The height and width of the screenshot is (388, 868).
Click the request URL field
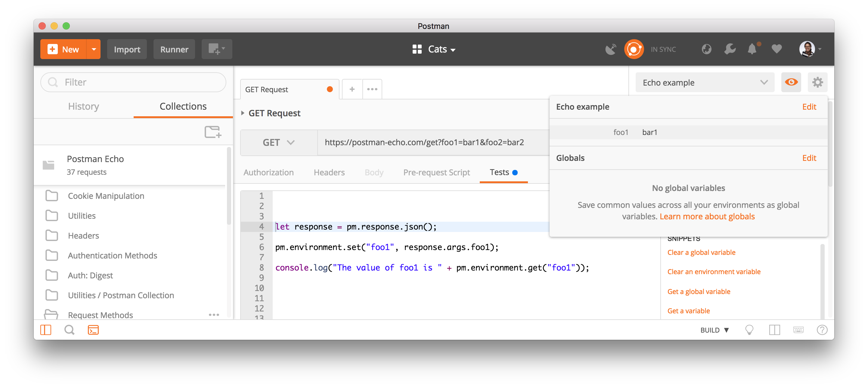click(x=433, y=143)
